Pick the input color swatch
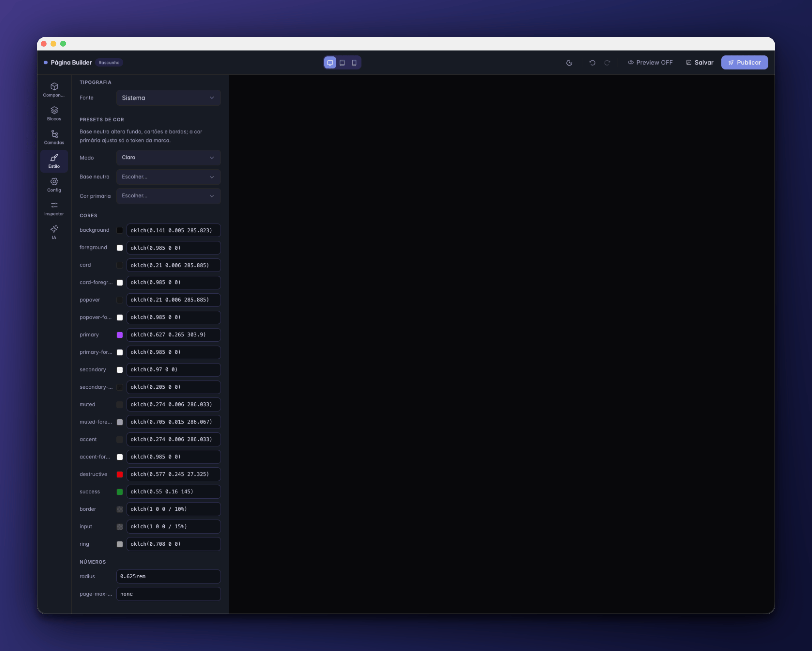This screenshot has height=651, width=812. coord(120,527)
